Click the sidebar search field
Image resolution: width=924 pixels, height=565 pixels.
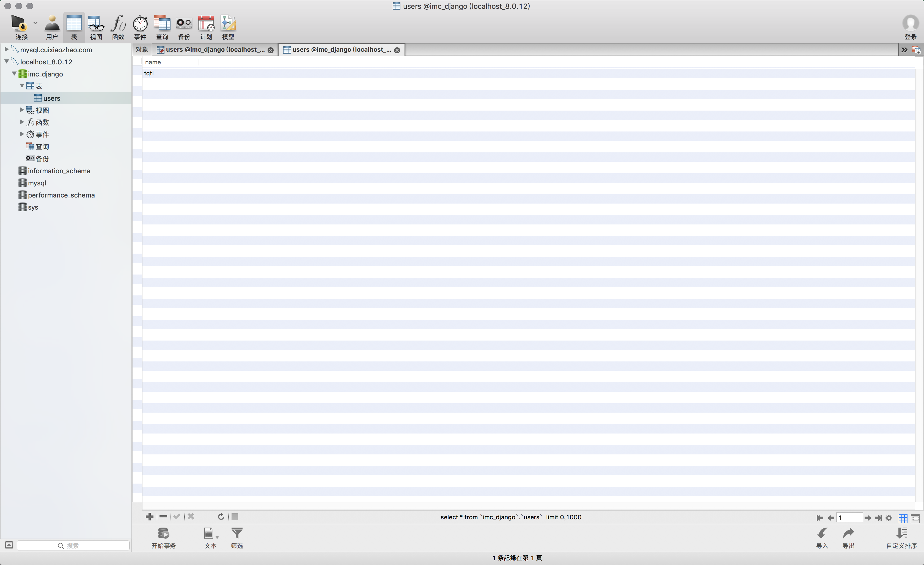tap(73, 545)
